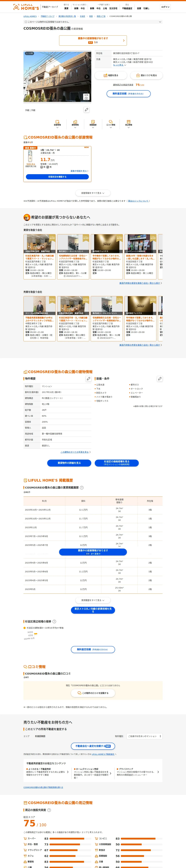Open ホームズマンション売却 content link

93,773
